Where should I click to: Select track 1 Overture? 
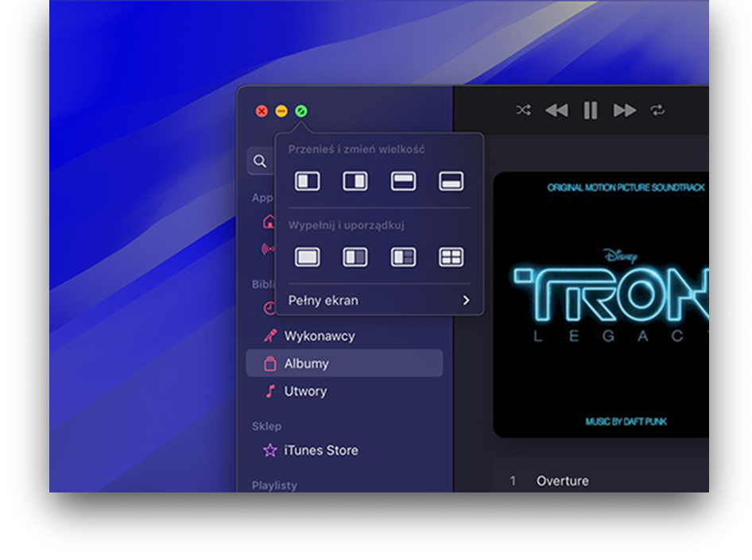click(601, 481)
